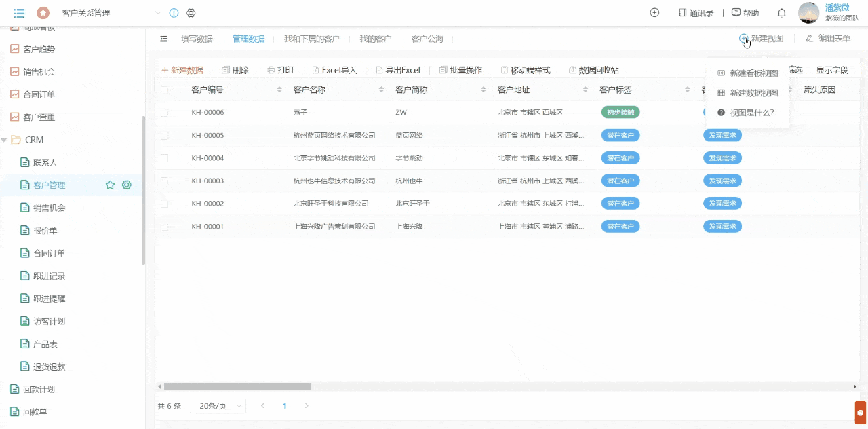This screenshot has width=868, height=429.
Task: Click page number 1
Action: [285, 406]
